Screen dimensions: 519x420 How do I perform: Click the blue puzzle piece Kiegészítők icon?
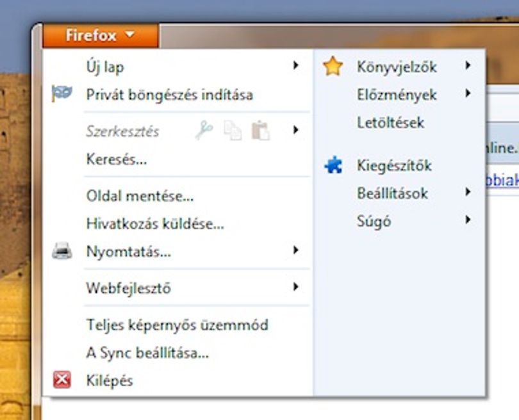pyautogui.click(x=333, y=165)
